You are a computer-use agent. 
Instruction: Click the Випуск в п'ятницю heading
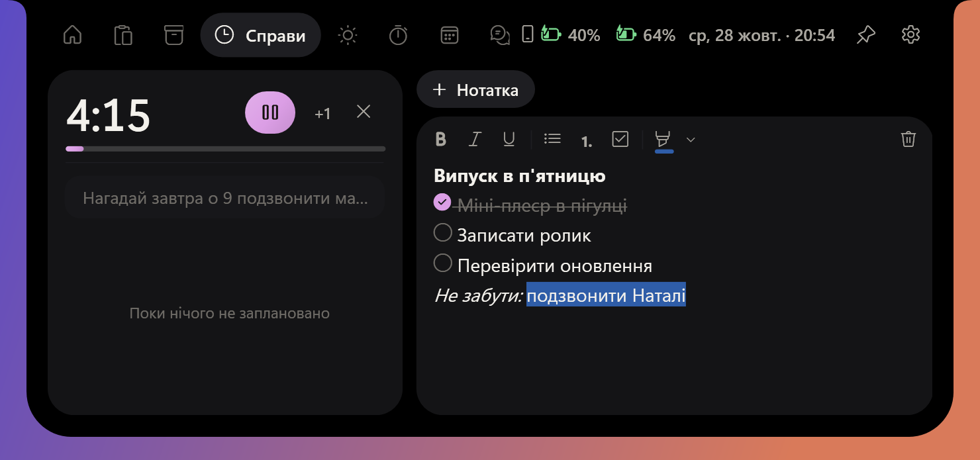pos(520,176)
